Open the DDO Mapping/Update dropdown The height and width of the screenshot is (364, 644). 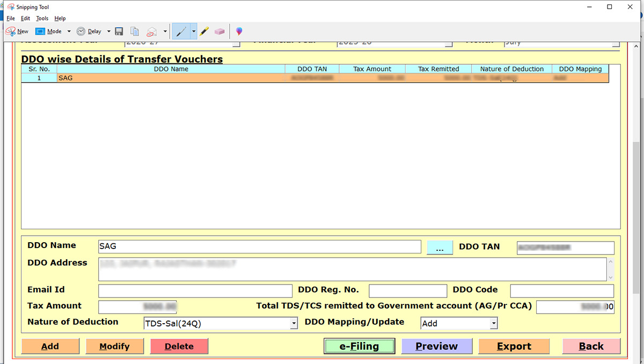tap(493, 323)
